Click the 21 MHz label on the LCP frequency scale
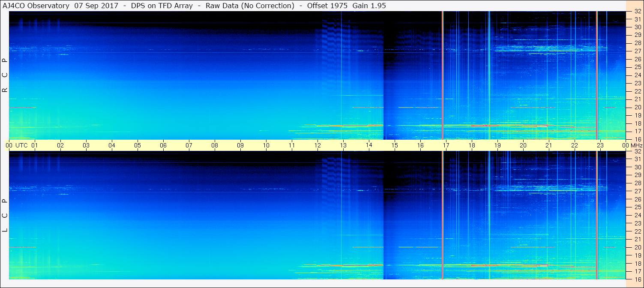Viewport: 644px width, 288px height. [x=637, y=239]
